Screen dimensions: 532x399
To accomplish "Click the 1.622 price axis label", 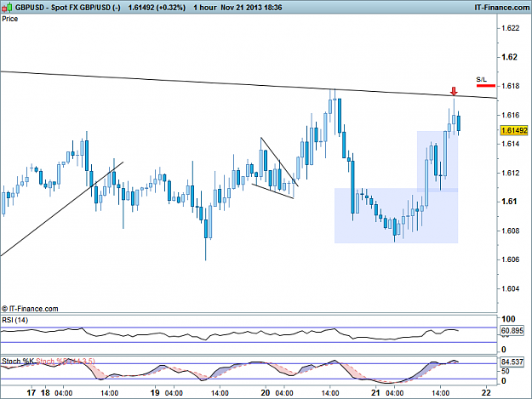I will 510,28.
